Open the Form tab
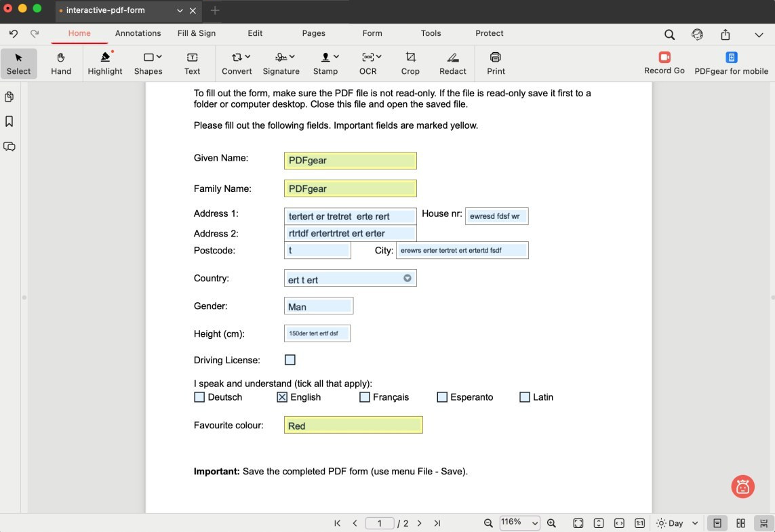 click(372, 33)
